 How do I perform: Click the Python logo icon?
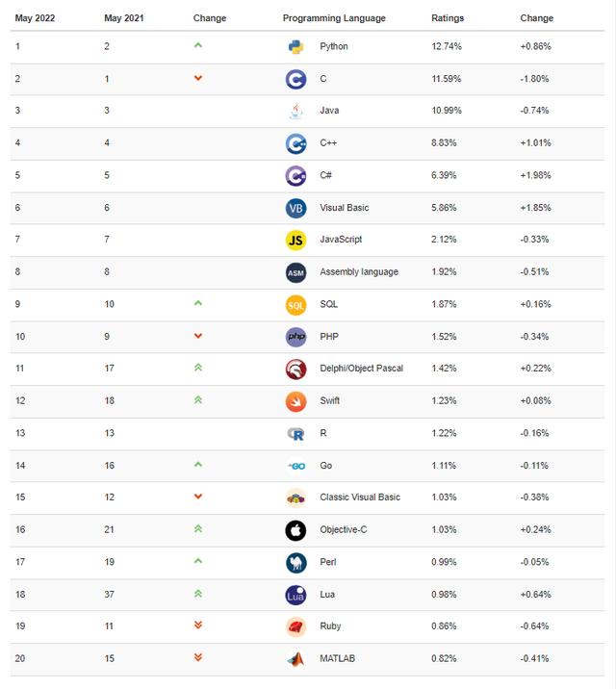pos(295,46)
